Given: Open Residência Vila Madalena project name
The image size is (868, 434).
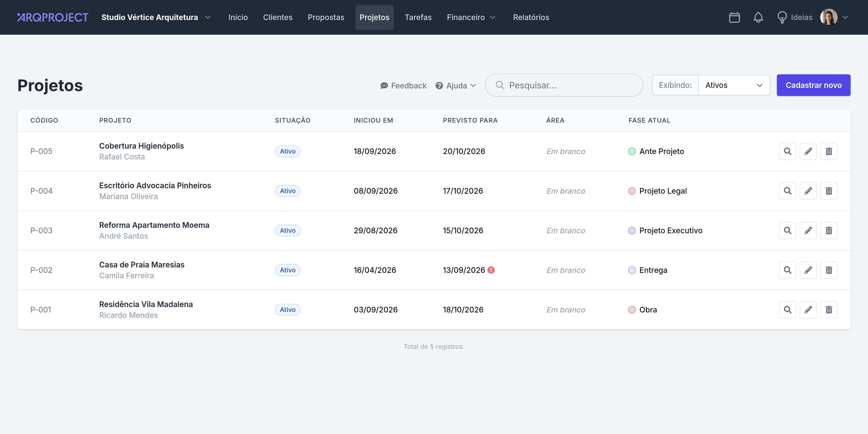Looking at the screenshot, I should click(x=146, y=304).
